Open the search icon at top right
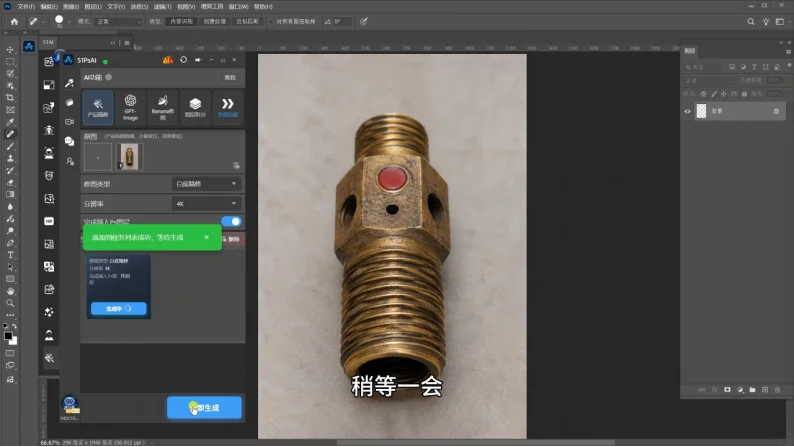The height and width of the screenshot is (447, 794). tap(751, 22)
